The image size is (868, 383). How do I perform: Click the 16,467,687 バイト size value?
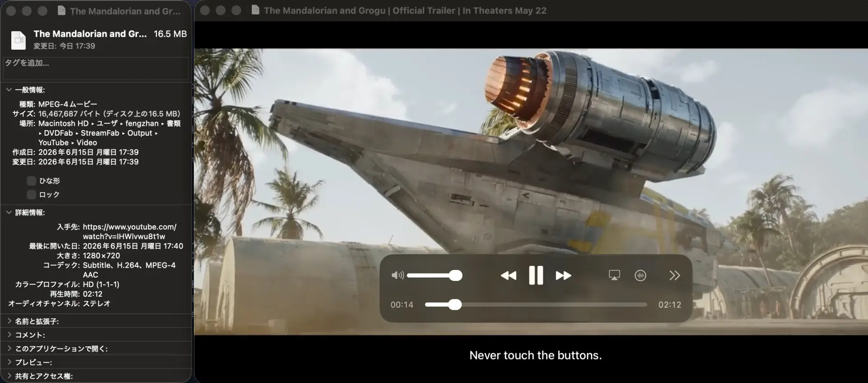pos(109,113)
